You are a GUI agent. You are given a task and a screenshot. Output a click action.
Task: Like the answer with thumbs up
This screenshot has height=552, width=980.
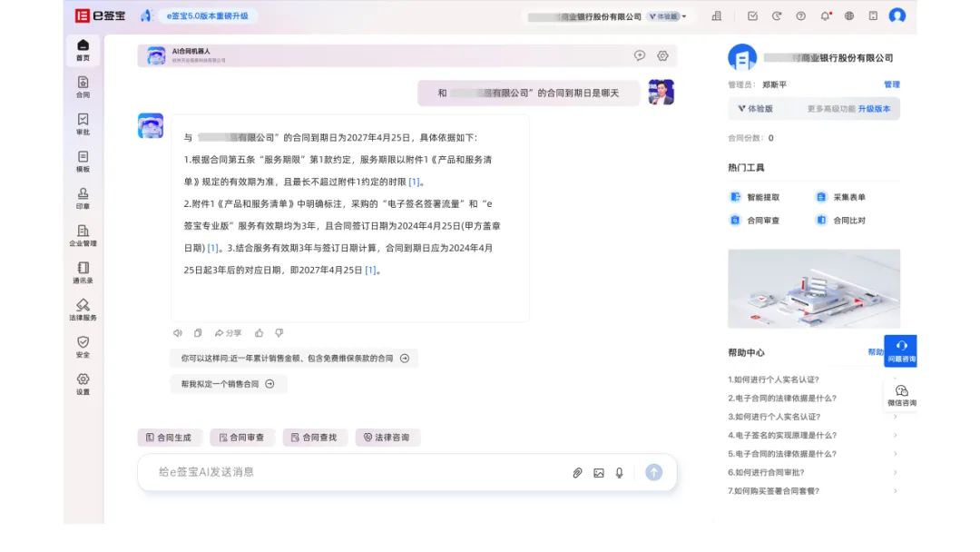(259, 333)
